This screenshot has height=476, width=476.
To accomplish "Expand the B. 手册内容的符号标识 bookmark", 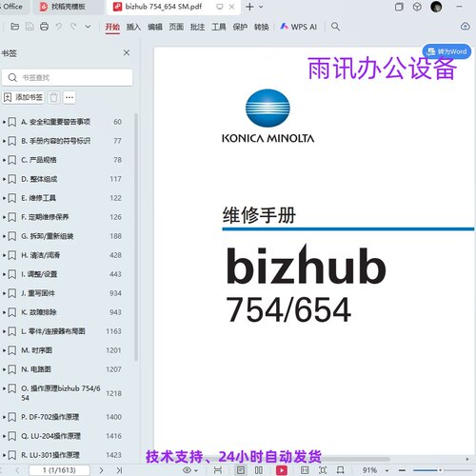I will (4, 141).
